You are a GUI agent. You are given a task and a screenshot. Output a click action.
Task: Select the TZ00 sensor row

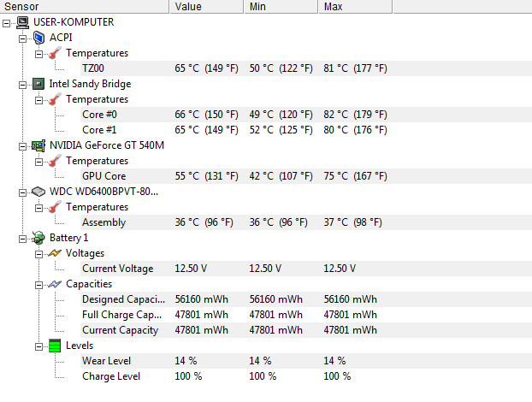[306, 68]
